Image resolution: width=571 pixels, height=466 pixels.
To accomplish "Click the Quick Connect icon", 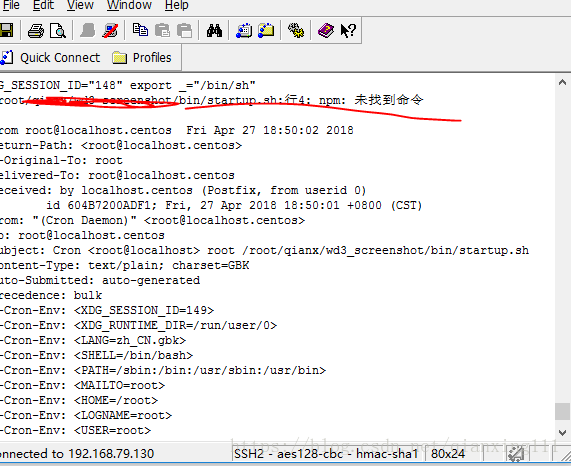I will 7,58.
